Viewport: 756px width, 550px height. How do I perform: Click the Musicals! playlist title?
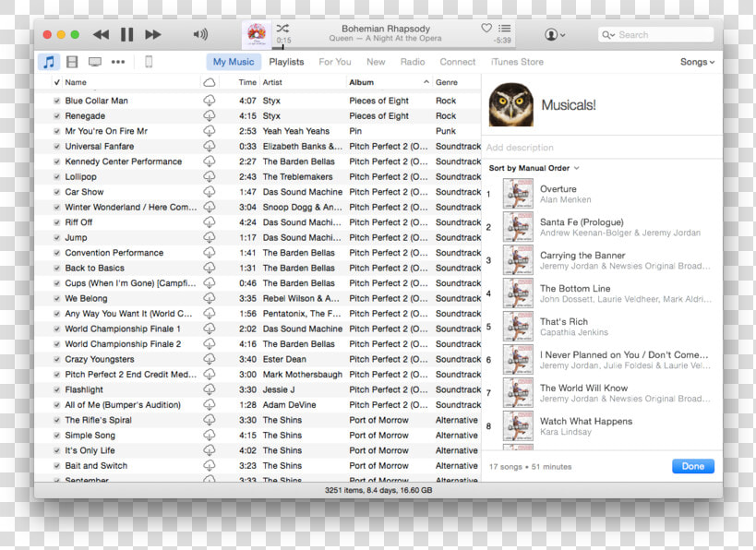[x=569, y=104]
